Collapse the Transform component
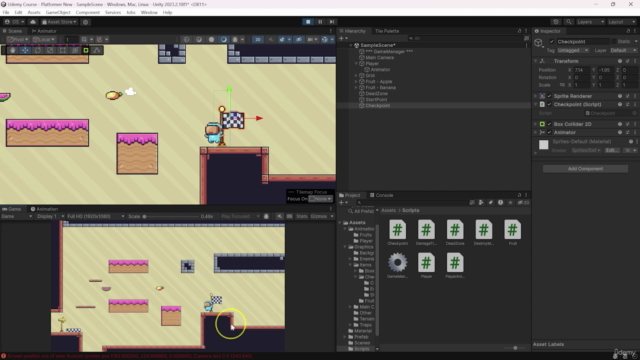 coord(536,61)
